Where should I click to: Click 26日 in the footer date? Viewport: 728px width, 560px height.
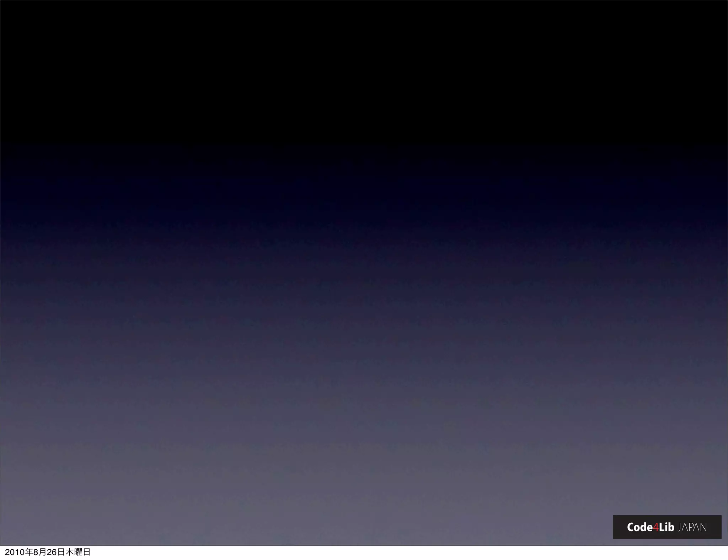(56, 552)
